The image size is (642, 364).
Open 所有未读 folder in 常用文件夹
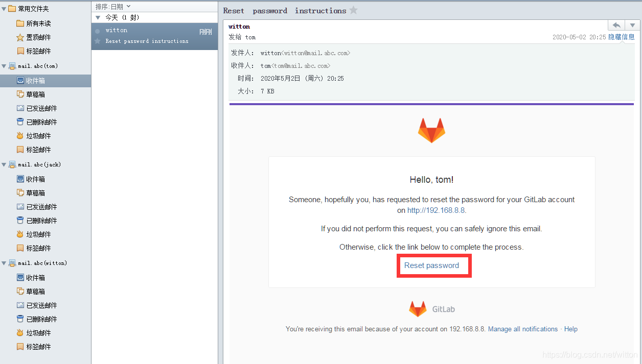pos(34,23)
